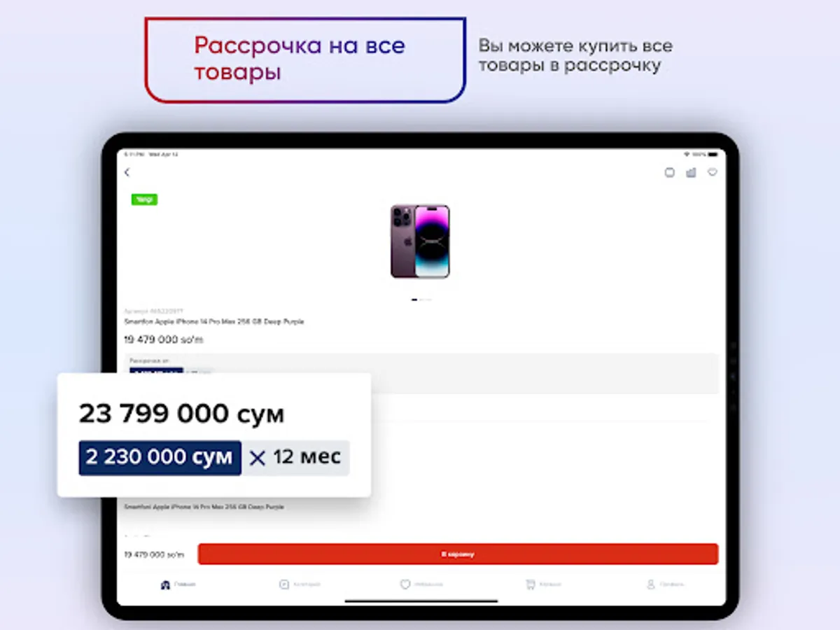The height and width of the screenshot is (630, 840).
Task: Select the 12 мес installment period
Action: (296, 458)
